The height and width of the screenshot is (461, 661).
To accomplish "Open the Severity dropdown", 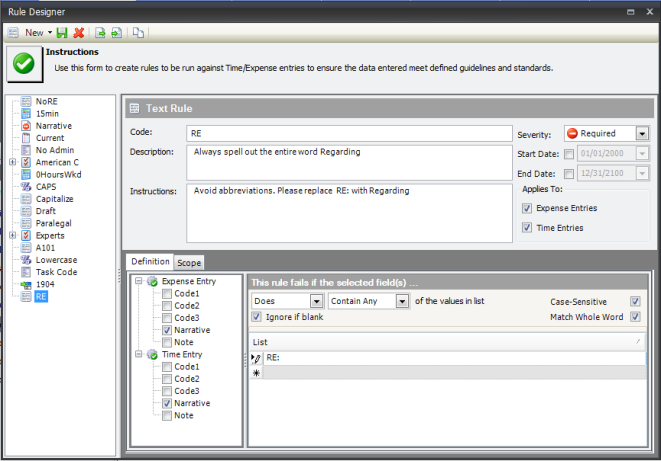I will (641, 133).
